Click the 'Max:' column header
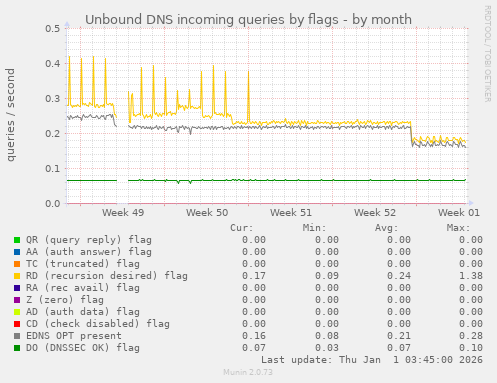 (x=458, y=228)
